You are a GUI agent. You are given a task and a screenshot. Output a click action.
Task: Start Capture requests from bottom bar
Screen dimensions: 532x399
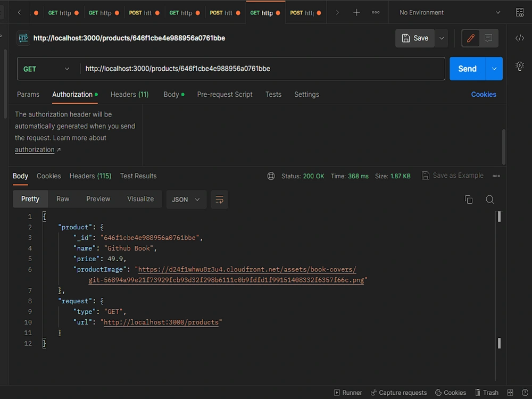pyautogui.click(x=399, y=393)
